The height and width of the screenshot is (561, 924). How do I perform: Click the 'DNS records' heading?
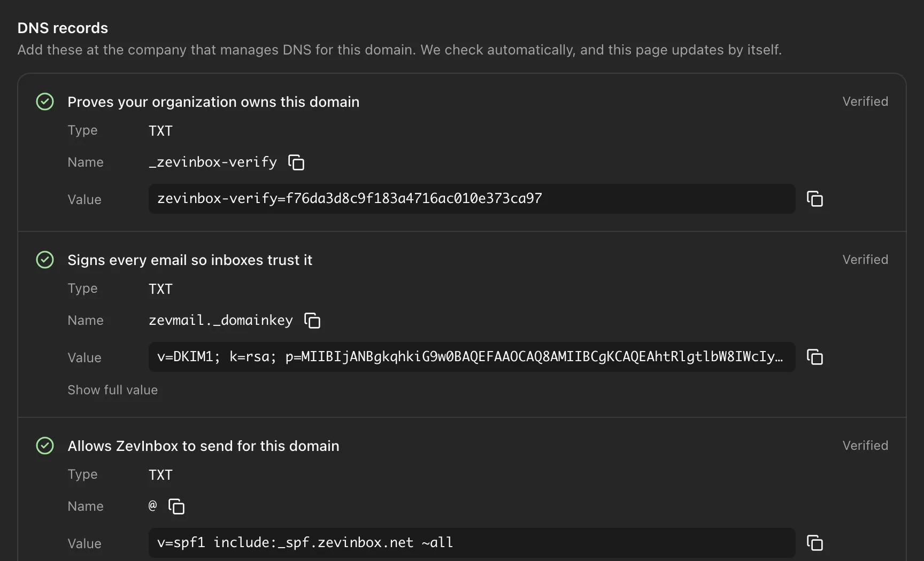[x=63, y=28]
